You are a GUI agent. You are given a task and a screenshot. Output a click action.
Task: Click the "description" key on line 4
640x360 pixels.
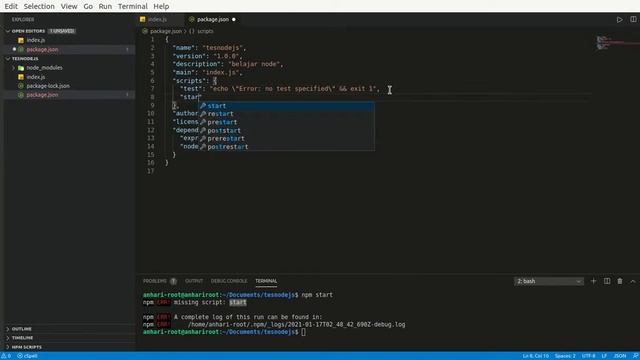tap(197, 64)
